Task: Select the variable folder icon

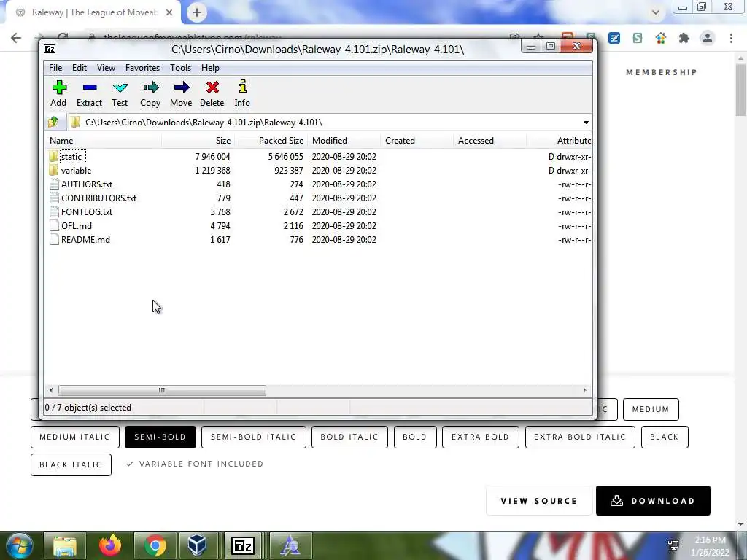Action: (53, 170)
